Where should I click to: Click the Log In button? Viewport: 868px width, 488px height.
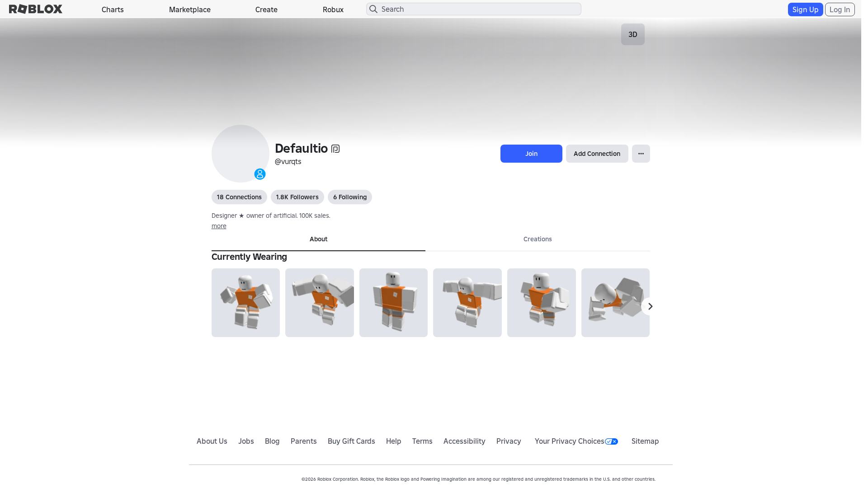click(840, 9)
